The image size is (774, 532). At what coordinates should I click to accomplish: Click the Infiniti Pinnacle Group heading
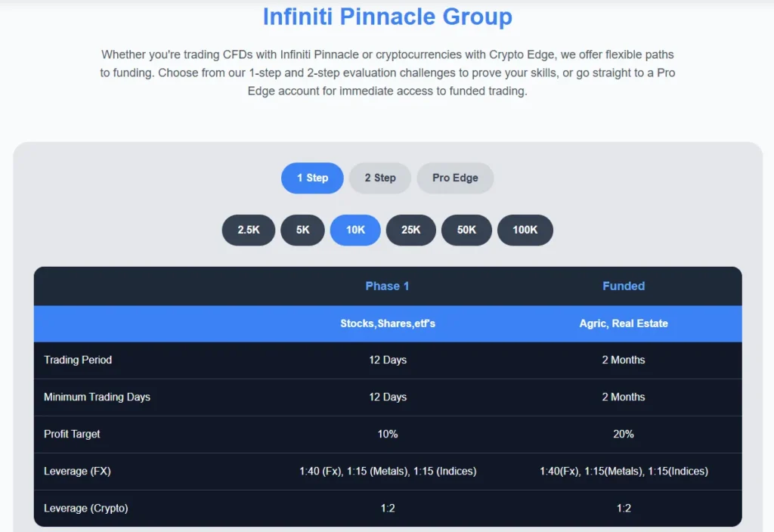pos(387,17)
